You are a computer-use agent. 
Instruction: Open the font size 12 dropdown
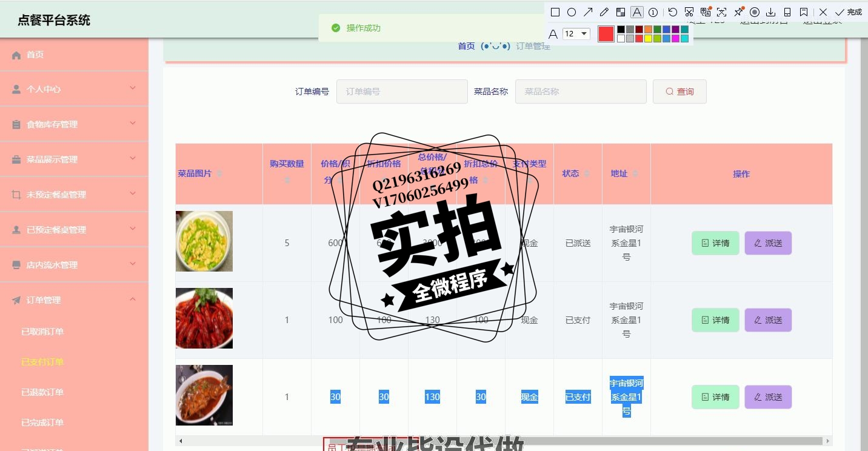[576, 34]
